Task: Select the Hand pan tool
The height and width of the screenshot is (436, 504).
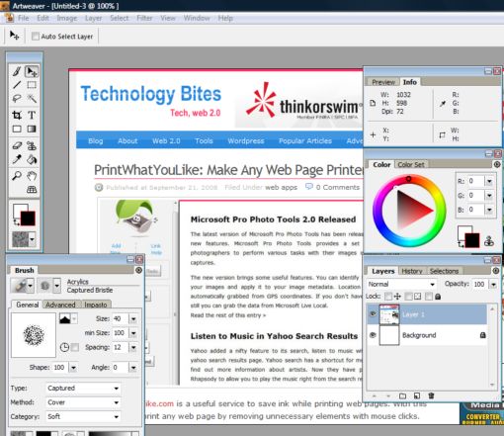Action: 32,176
